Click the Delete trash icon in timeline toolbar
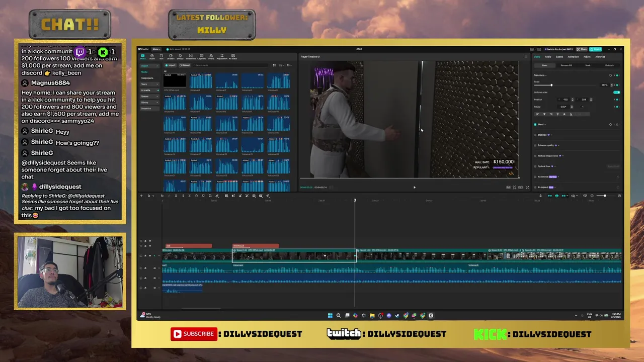This screenshot has width=644, height=362. coord(196,196)
